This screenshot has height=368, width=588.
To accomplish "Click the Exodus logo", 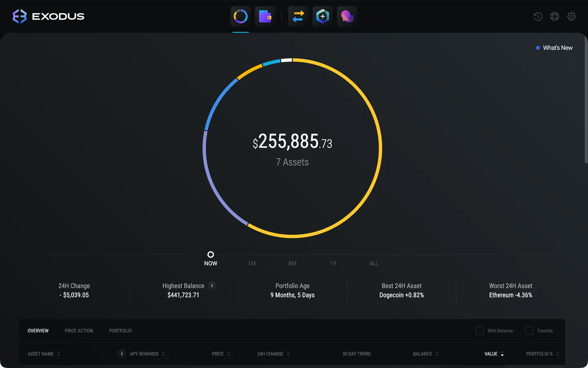I will point(48,16).
